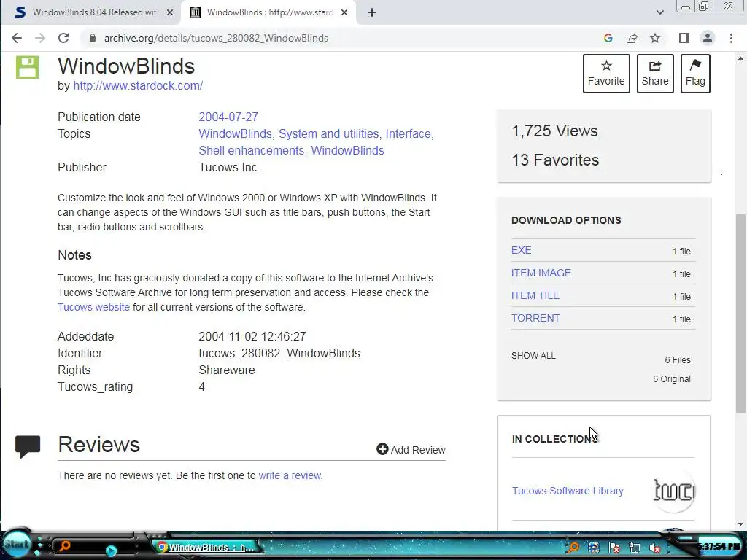Open the browser side panel

click(684, 38)
